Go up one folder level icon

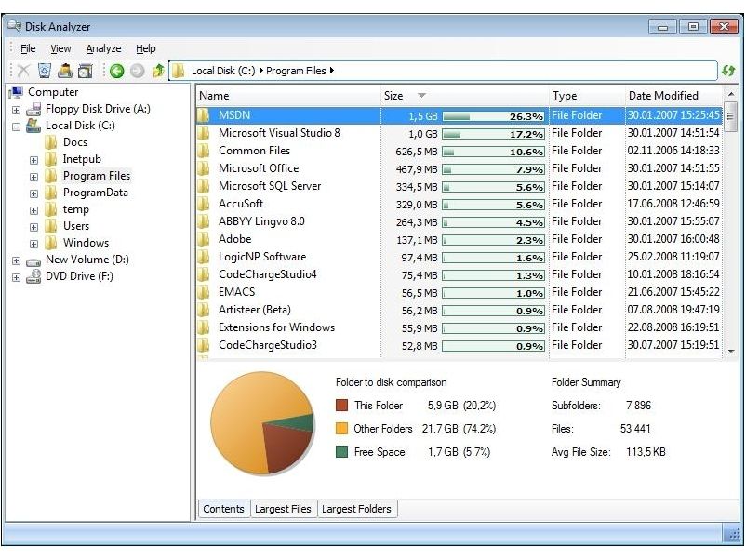[x=158, y=71]
